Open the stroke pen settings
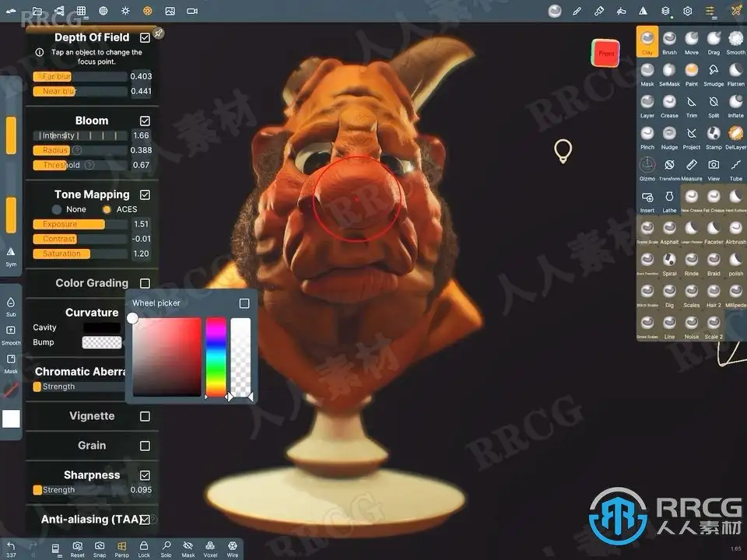The width and height of the screenshot is (747, 560). click(x=577, y=11)
